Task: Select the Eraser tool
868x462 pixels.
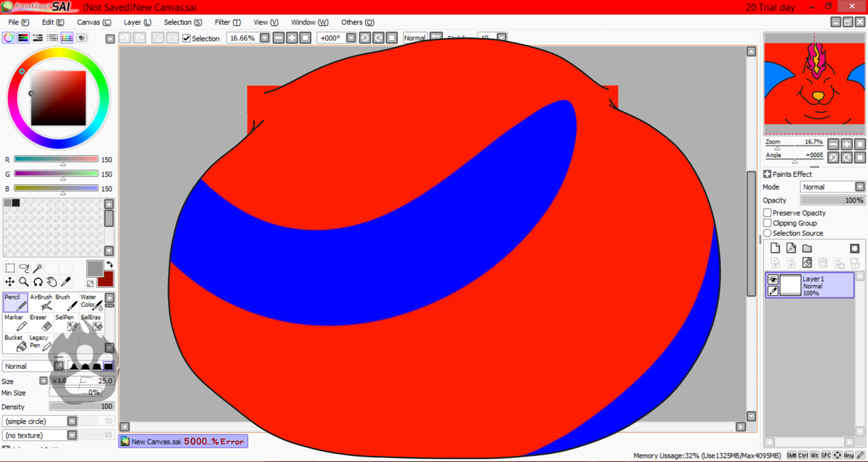Action: click(41, 323)
